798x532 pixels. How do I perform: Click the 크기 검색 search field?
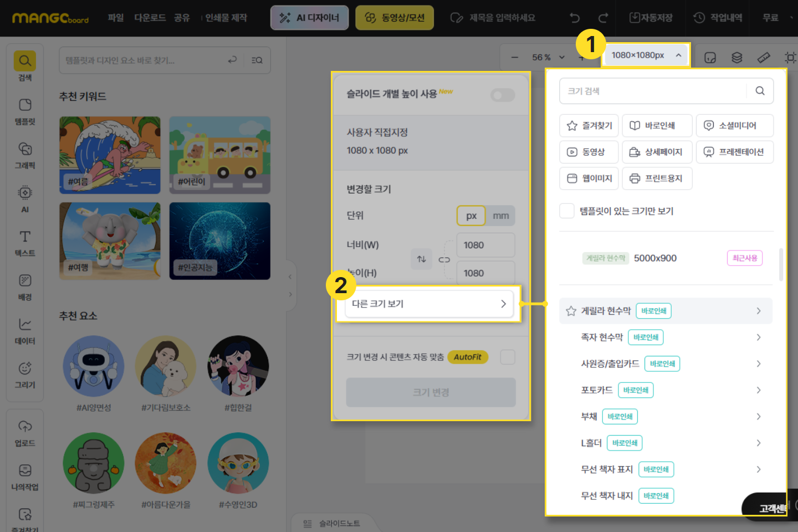(x=666, y=91)
